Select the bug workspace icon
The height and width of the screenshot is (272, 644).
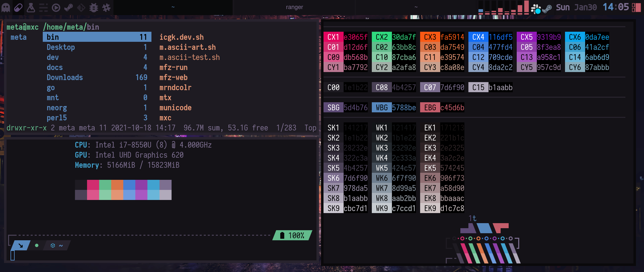pyautogui.click(x=94, y=8)
